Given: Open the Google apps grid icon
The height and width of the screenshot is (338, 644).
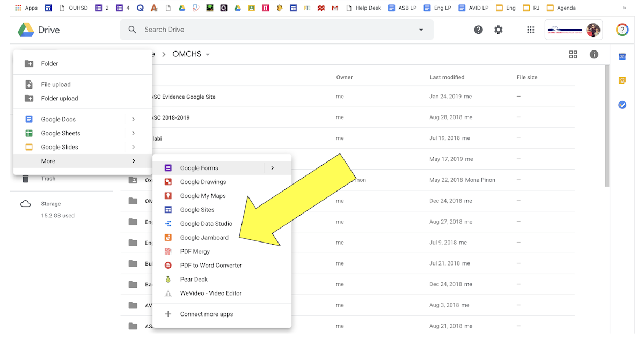Looking at the screenshot, I should [531, 30].
